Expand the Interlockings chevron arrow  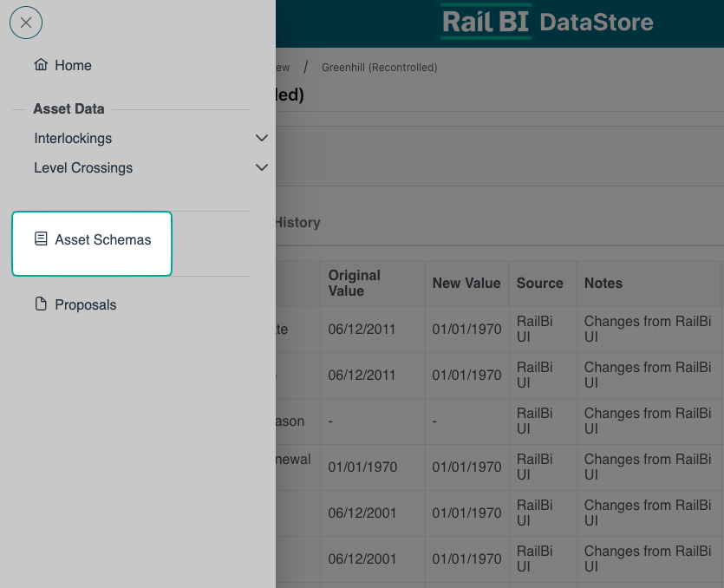(262, 138)
